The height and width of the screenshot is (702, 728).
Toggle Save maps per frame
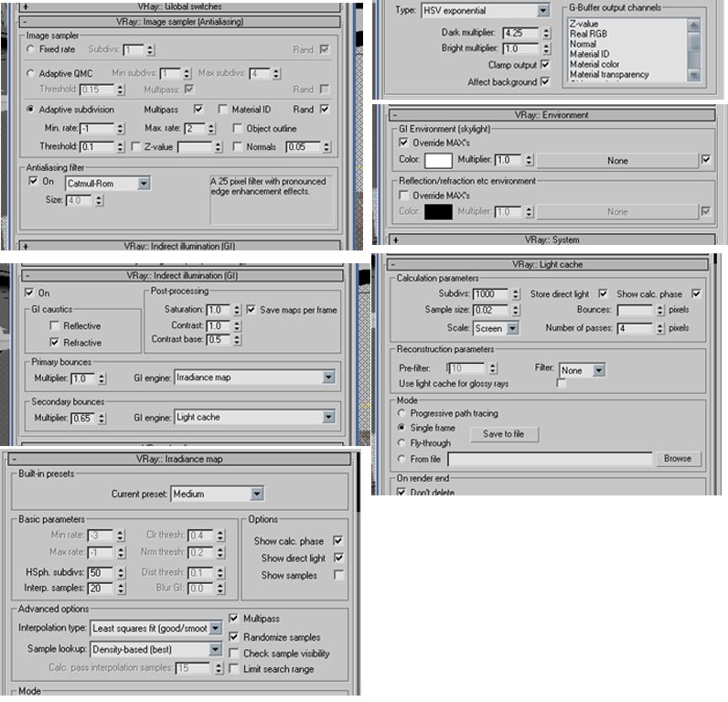[x=251, y=310]
